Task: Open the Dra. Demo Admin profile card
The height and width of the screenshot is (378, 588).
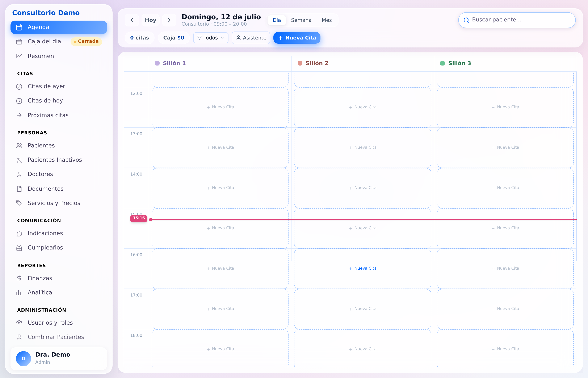Action: point(59,358)
